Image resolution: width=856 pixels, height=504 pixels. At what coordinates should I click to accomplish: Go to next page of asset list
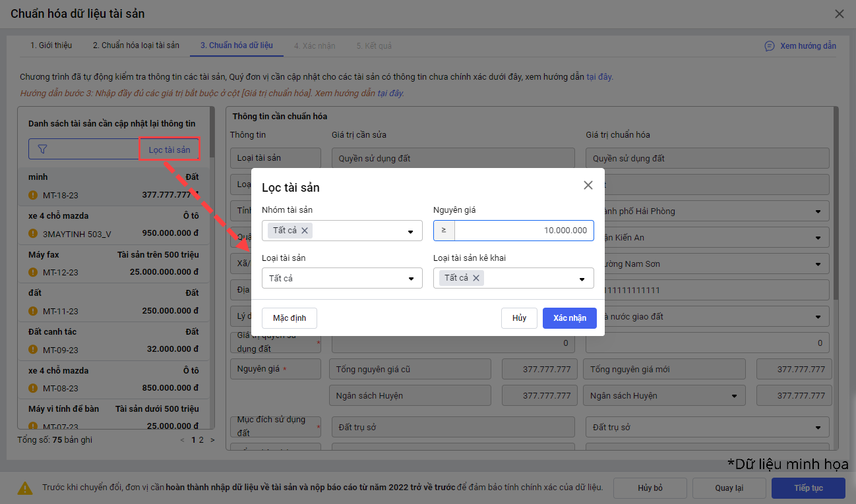212,440
